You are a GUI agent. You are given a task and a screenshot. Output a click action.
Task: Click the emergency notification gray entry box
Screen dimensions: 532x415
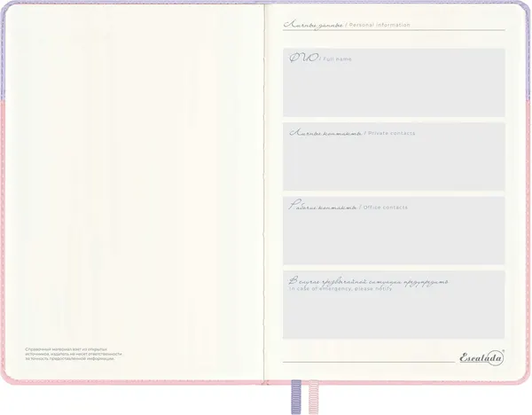[x=394, y=305]
